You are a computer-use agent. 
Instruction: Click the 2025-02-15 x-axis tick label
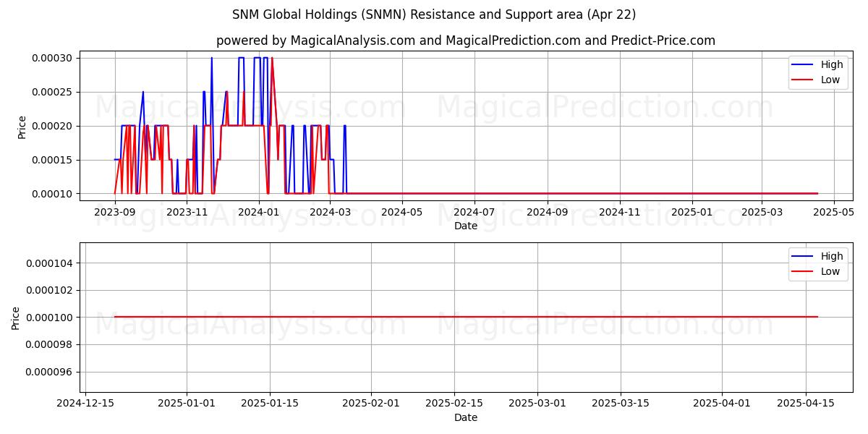click(454, 404)
